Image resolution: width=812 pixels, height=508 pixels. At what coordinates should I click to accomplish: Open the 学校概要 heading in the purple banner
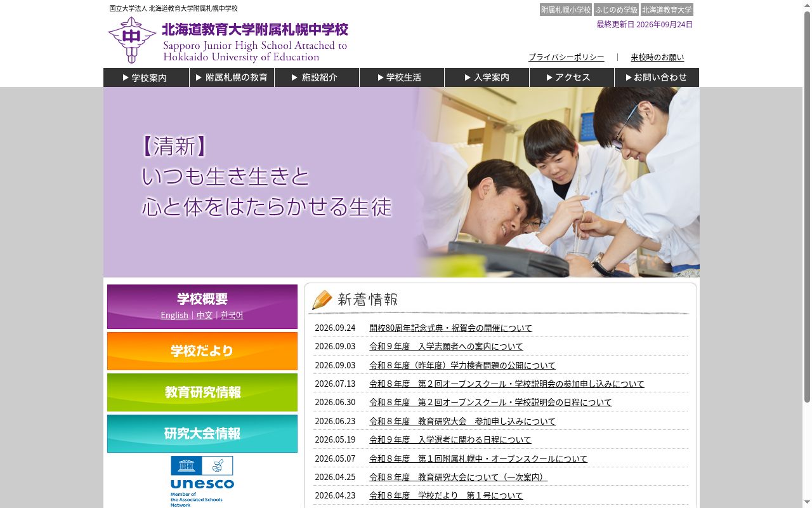point(202,298)
